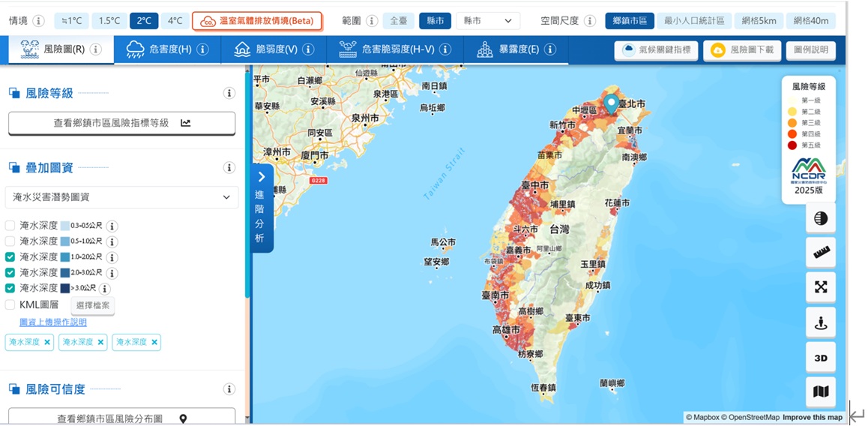The height and width of the screenshot is (426, 868).
Task: Click info icon on 危害度(H) tab
Action: tap(202, 49)
